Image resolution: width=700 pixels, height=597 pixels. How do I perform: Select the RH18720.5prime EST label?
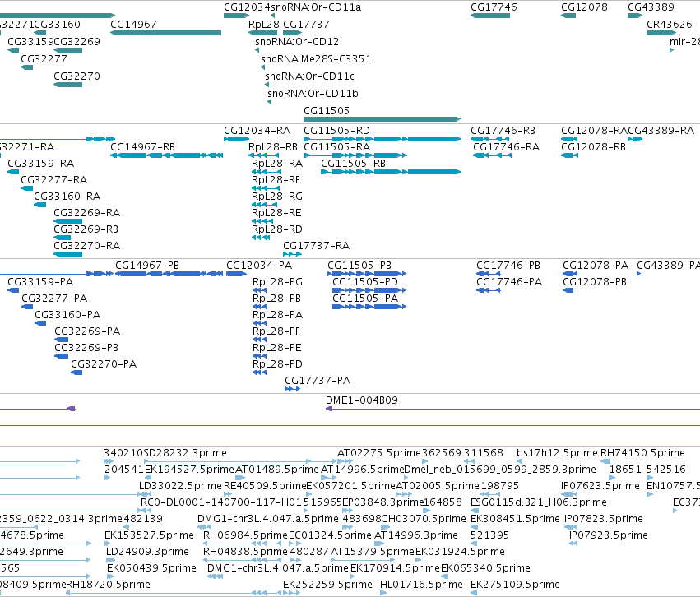(x=108, y=585)
